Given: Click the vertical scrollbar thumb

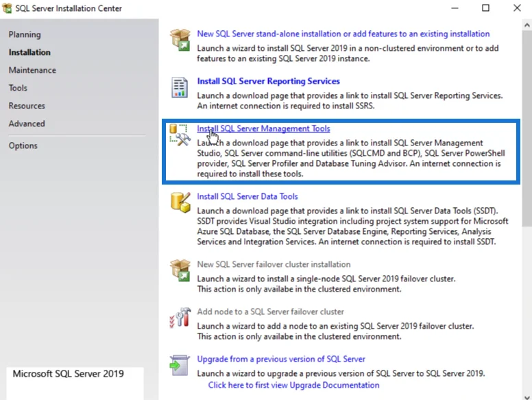Looking at the screenshot, I should tap(527, 128).
